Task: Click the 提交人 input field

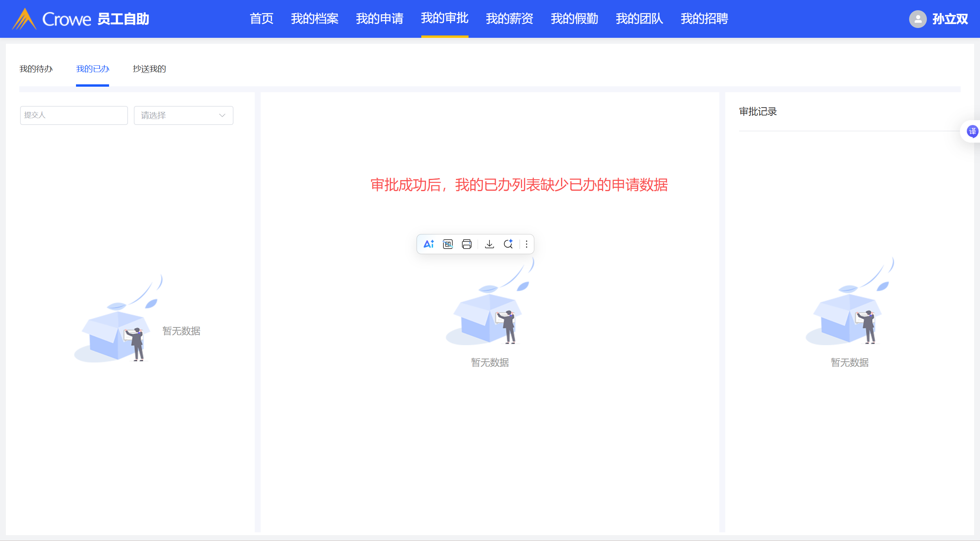Action: click(x=74, y=115)
